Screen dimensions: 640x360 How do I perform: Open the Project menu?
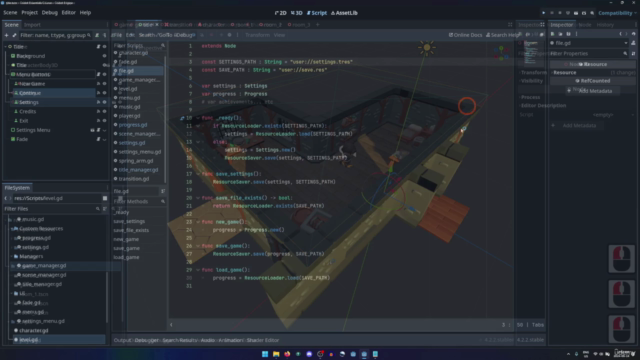(29, 13)
